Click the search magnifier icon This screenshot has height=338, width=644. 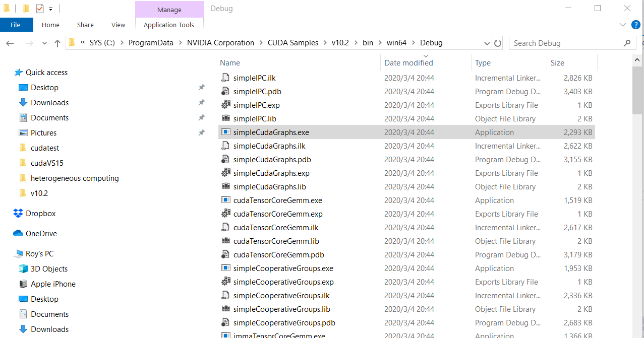point(627,43)
